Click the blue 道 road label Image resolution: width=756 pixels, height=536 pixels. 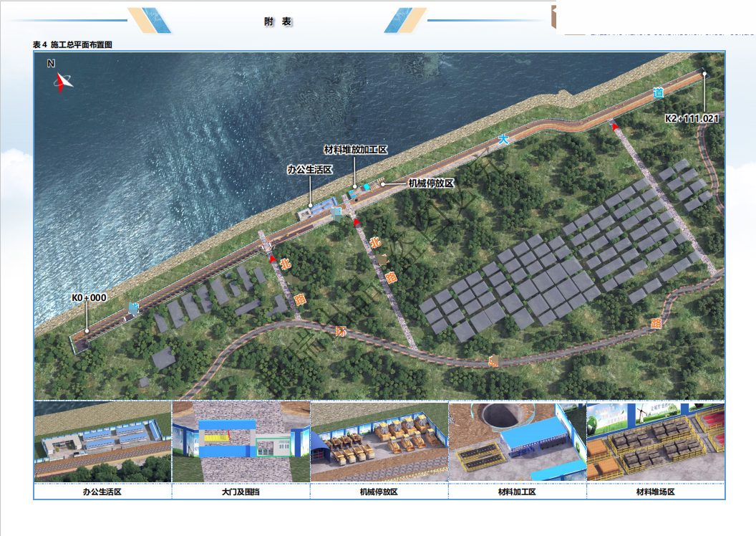tap(659, 92)
